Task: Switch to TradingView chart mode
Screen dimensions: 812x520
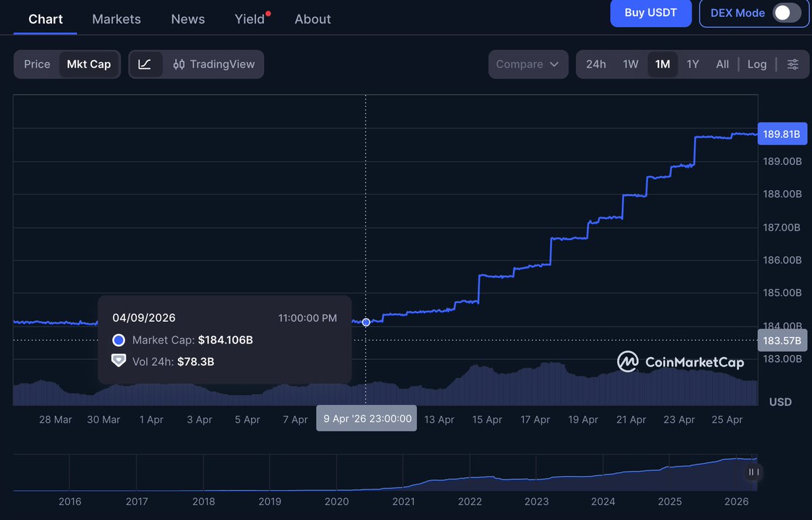Action: tap(214, 64)
